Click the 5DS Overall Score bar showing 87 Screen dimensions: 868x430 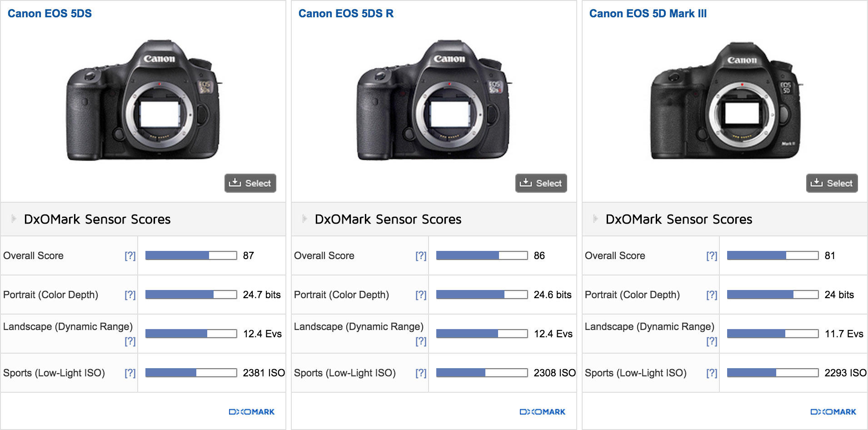(191, 255)
